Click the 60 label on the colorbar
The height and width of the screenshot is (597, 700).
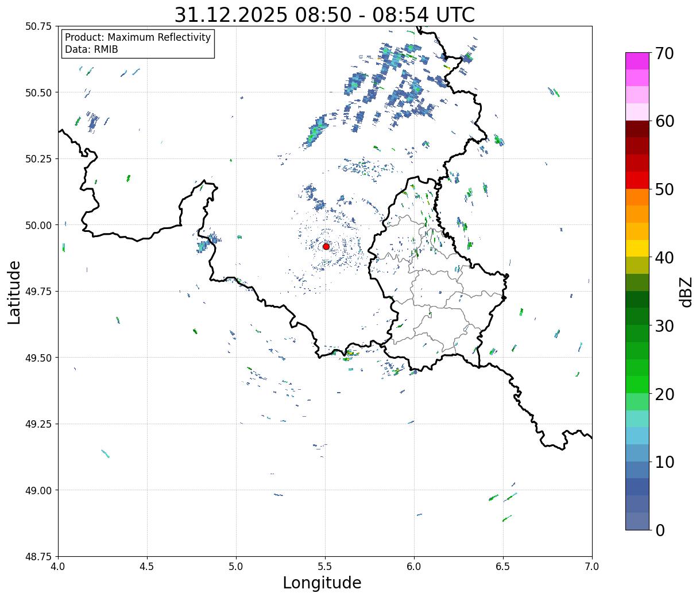click(664, 121)
